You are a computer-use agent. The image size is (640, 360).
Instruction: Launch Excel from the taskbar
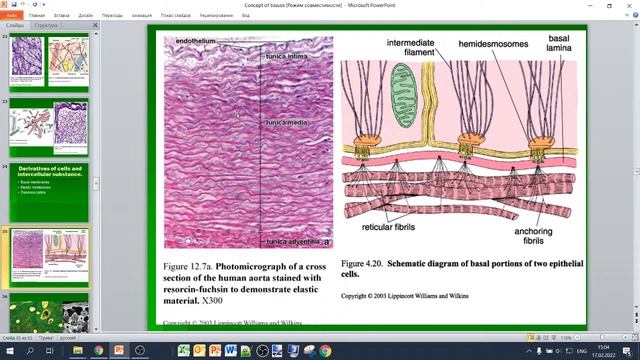coord(184,351)
